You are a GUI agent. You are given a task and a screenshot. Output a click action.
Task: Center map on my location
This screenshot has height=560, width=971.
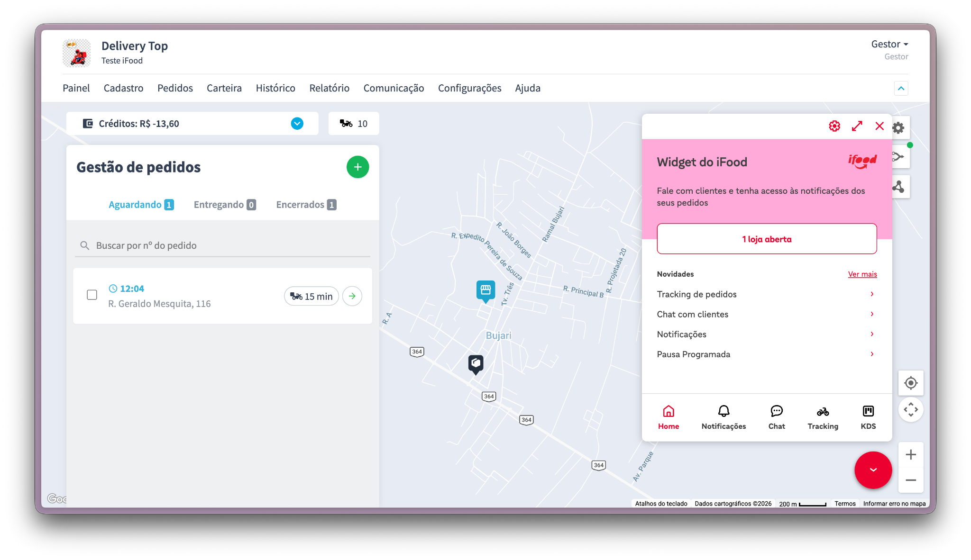[x=910, y=383]
